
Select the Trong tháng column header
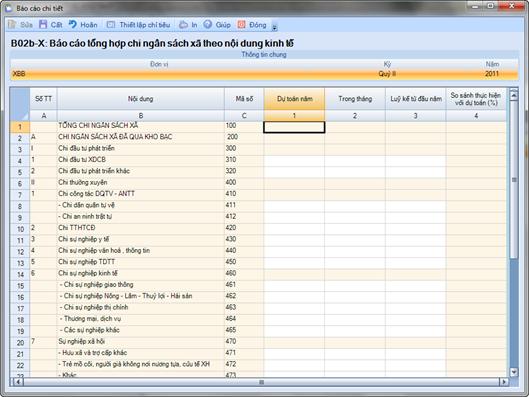pos(355,99)
